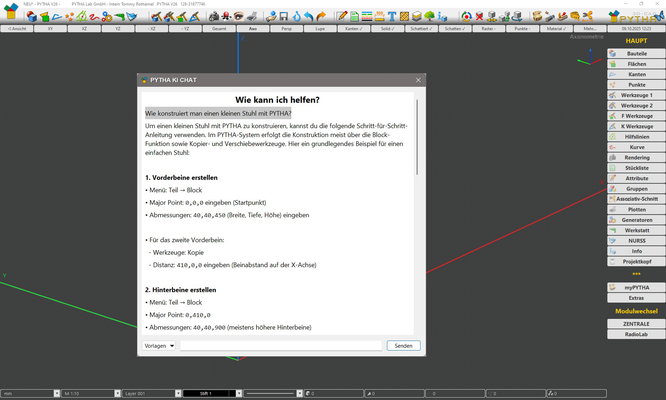Viewport: 666px width, 400px height.
Task: Open the Mehr... view options
Action: pyautogui.click(x=590, y=29)
